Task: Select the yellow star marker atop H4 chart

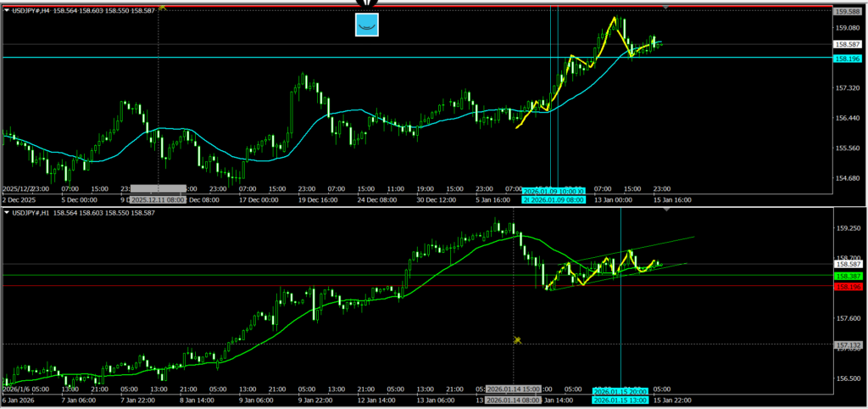Action: pyautogui.click(x=162, y=6)
